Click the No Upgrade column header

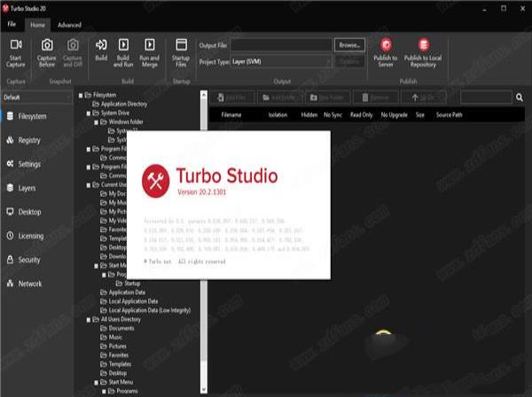(394, 115)
